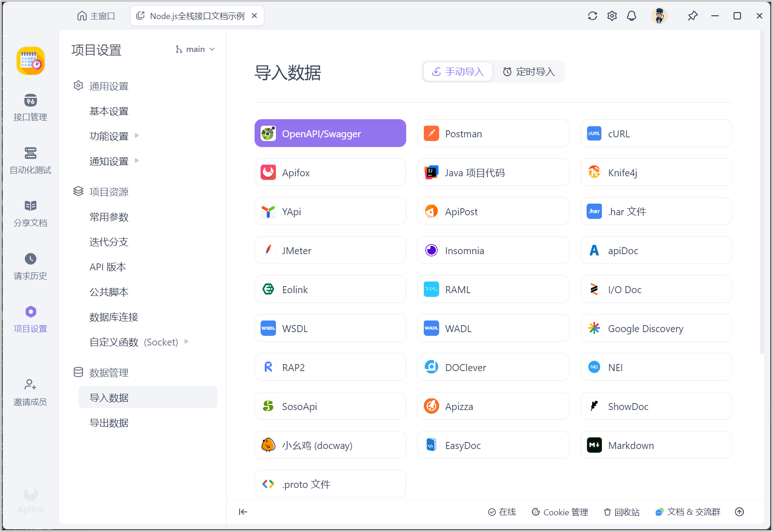Expand 功能设置 submenu arrow
The width and height of the screenshot is (773, 532).
tap(137, 135)
